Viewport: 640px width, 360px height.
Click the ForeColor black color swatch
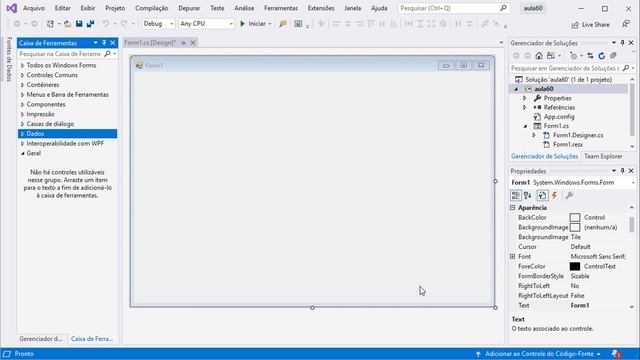tap(575, 267)
